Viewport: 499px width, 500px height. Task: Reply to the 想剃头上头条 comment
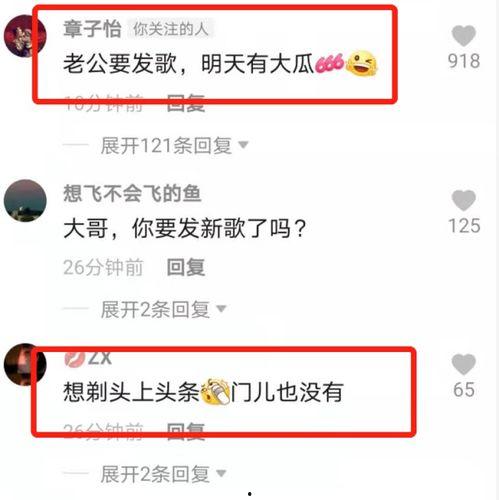186,431
